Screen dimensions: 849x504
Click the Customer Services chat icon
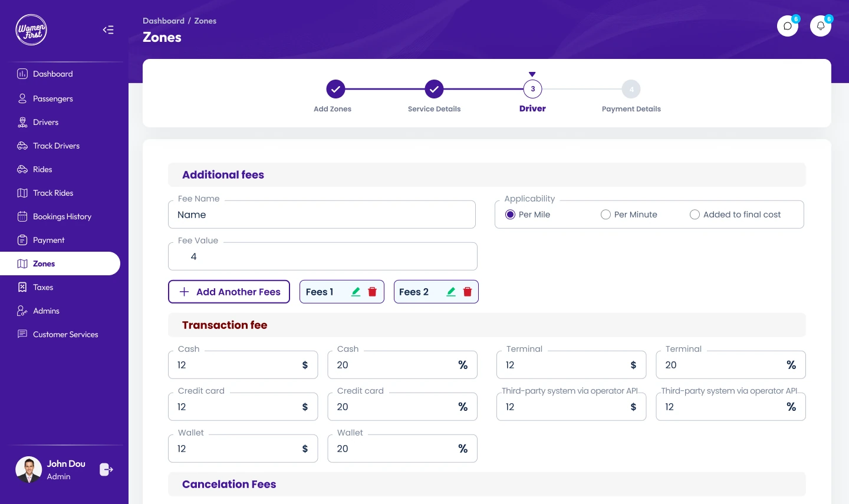[22, 334]
